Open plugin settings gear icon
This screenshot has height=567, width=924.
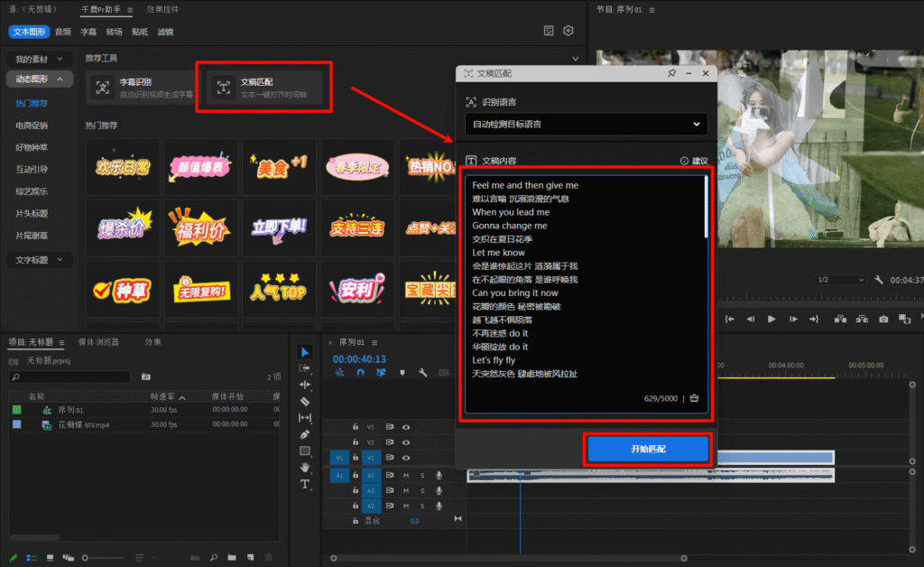point(568,31)
